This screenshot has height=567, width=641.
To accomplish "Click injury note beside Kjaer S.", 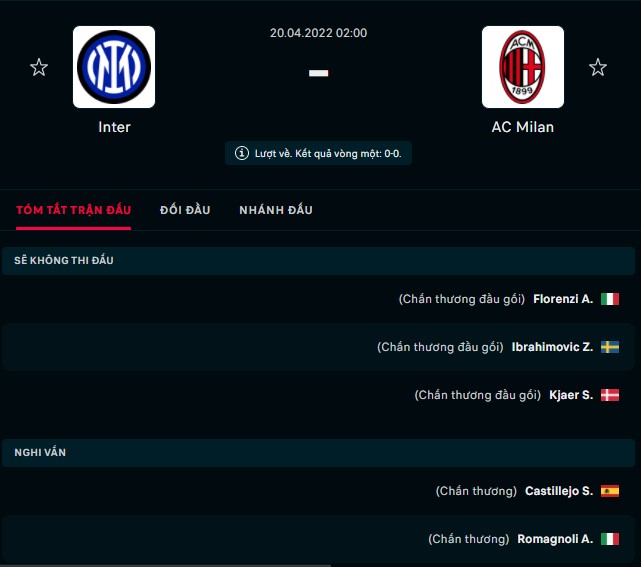I will click(x=477, y=395).
